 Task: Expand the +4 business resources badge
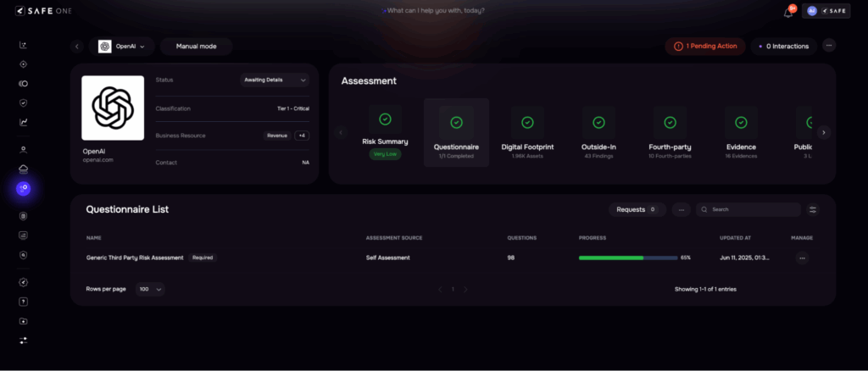302,136
